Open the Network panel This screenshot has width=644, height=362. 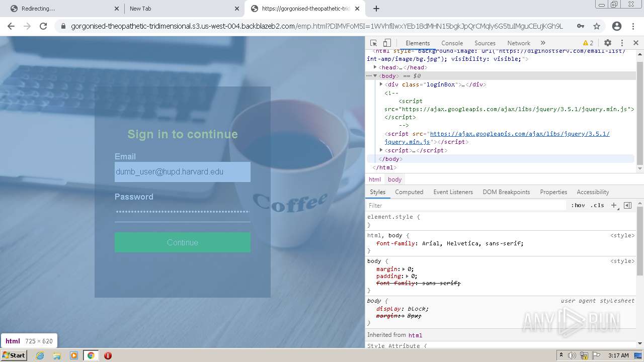pyautogui.click(x=519, y=43)
